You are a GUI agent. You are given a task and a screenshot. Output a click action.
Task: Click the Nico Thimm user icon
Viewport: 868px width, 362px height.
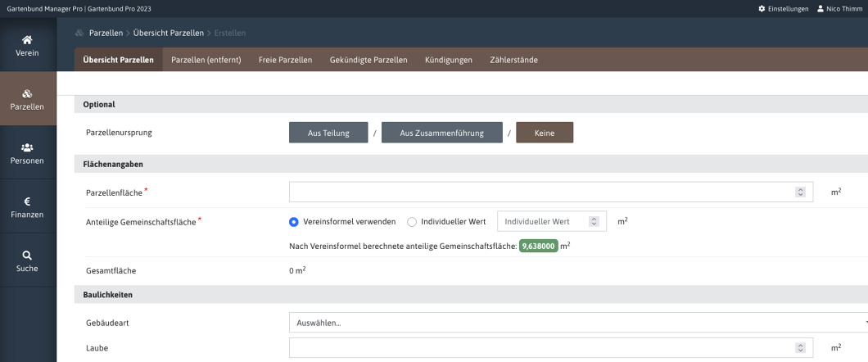(821, 8)
